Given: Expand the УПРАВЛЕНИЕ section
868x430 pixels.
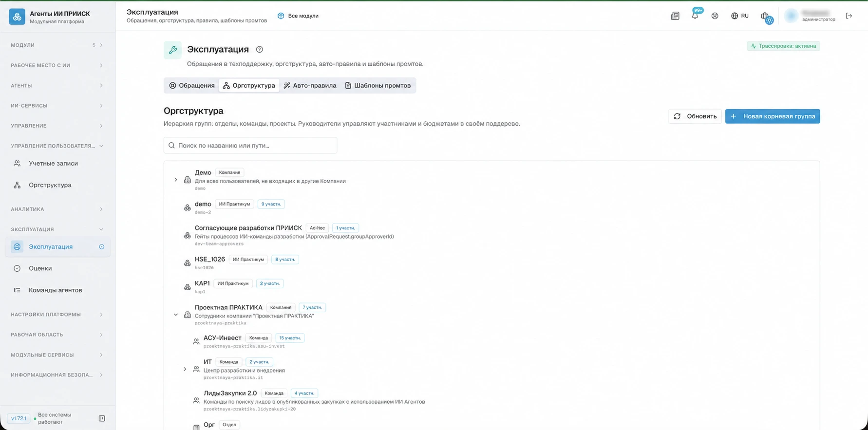Looking at the screenshot, I should pos(57,126).
